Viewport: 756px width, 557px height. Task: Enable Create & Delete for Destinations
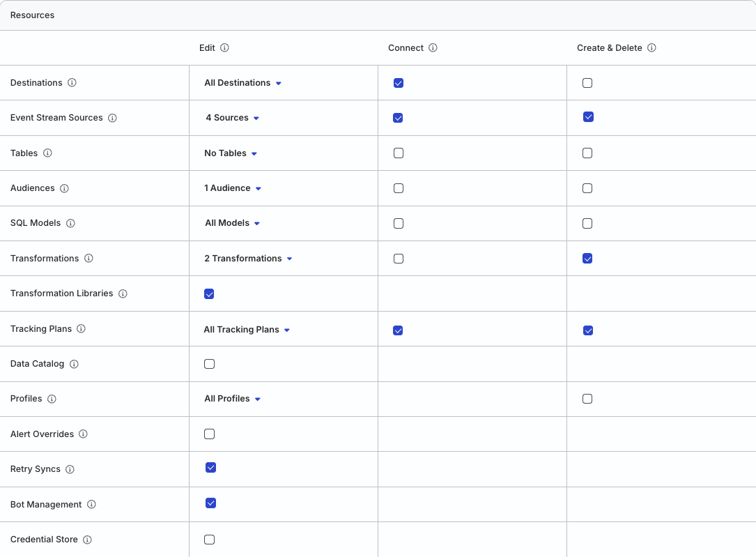pos(587,83)
